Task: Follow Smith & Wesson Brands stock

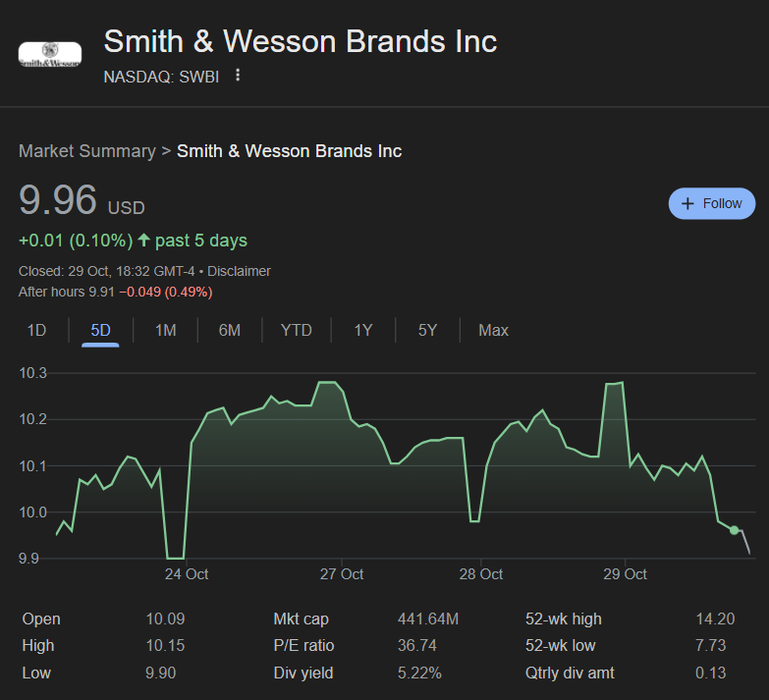Action: coord(712,203)
